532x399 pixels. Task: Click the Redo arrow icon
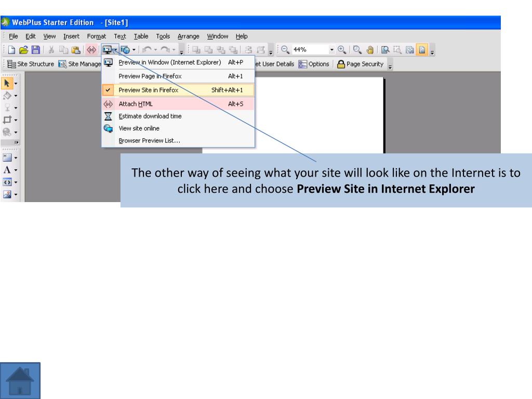(x=165, y=50)
